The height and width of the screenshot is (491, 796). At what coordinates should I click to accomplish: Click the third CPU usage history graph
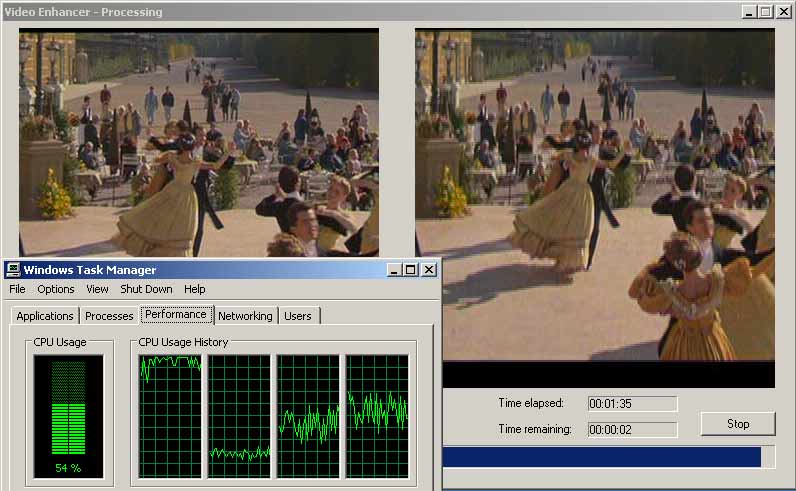(308, 416)
